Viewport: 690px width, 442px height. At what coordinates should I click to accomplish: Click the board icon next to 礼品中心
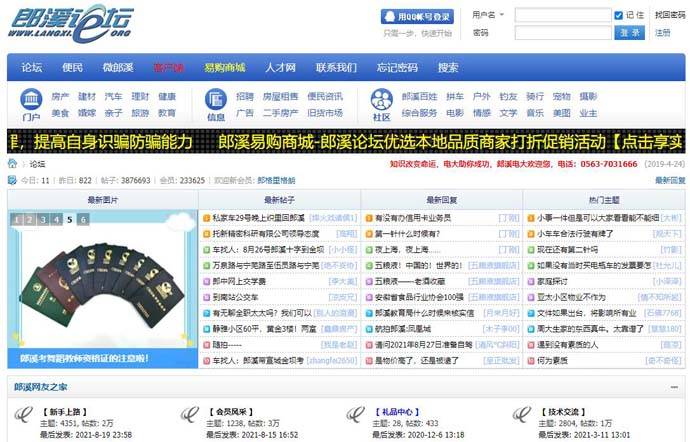point(356,414)
